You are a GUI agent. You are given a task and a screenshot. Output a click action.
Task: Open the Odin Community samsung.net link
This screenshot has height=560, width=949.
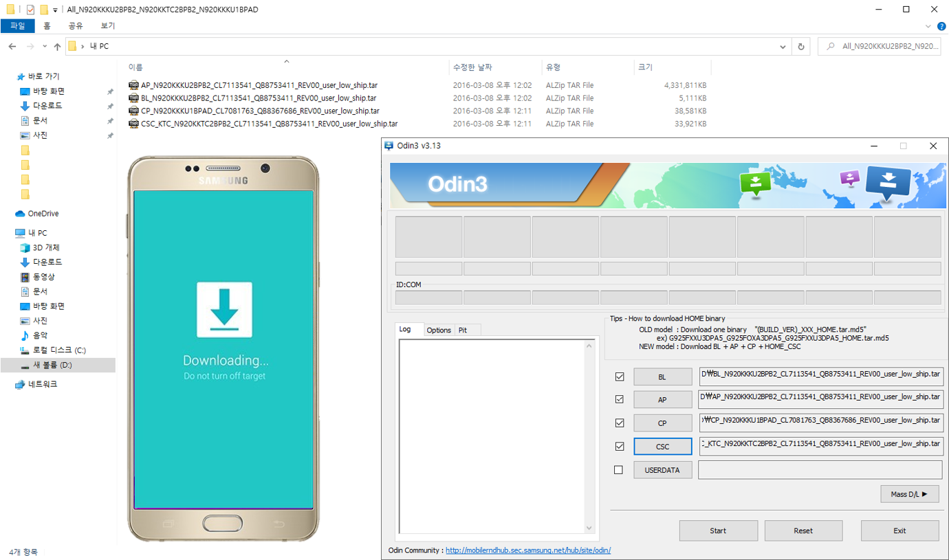pos(528,550)
